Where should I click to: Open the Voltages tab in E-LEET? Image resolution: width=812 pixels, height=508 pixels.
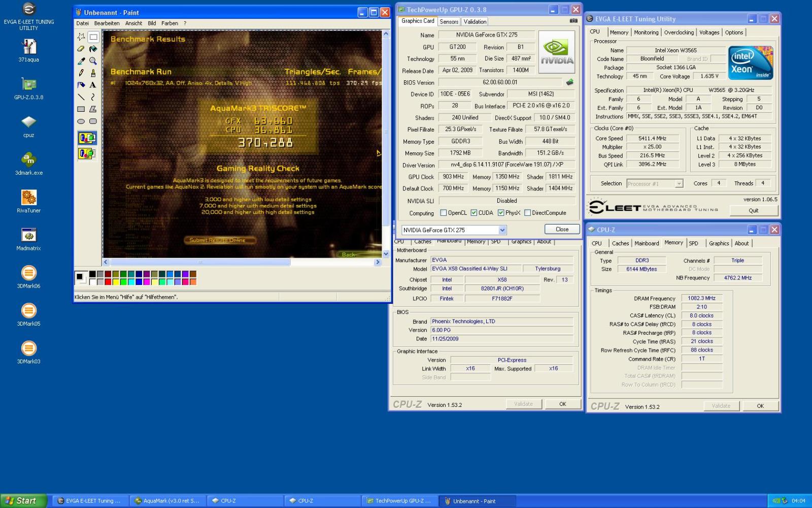[x=709, y=33]
